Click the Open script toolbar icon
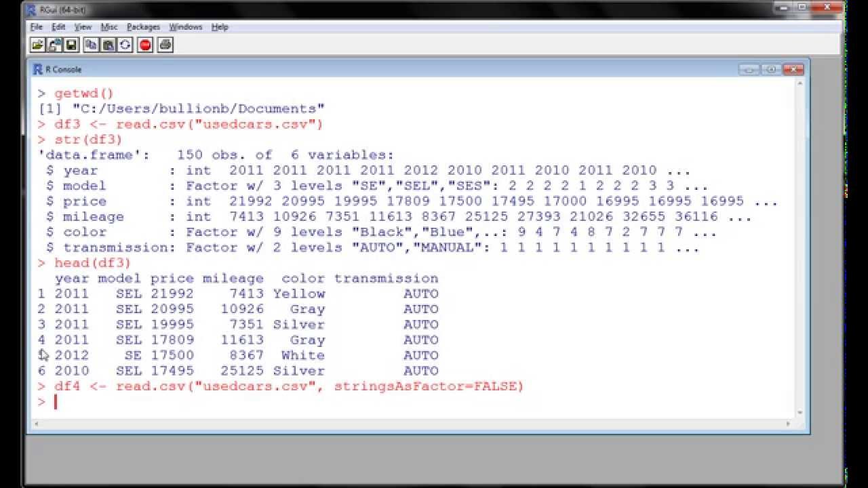This screenshot has width=868, height=488. tap(37, 45)
